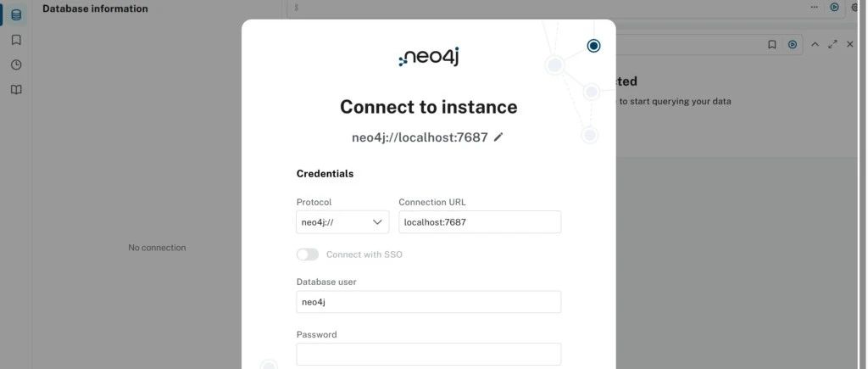The height and width of the screenshot is (369, 868).
Task: Click into the Password field
Action: point(428,354)
